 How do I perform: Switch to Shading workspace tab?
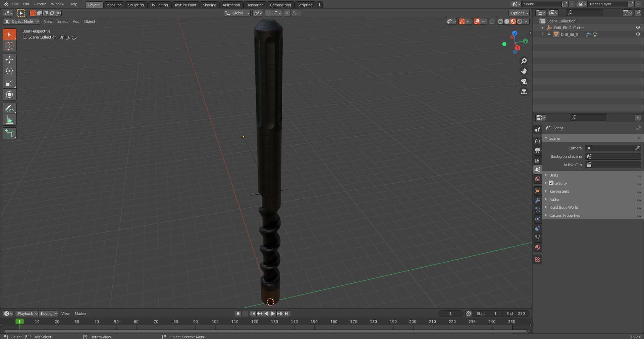(210, 5)
